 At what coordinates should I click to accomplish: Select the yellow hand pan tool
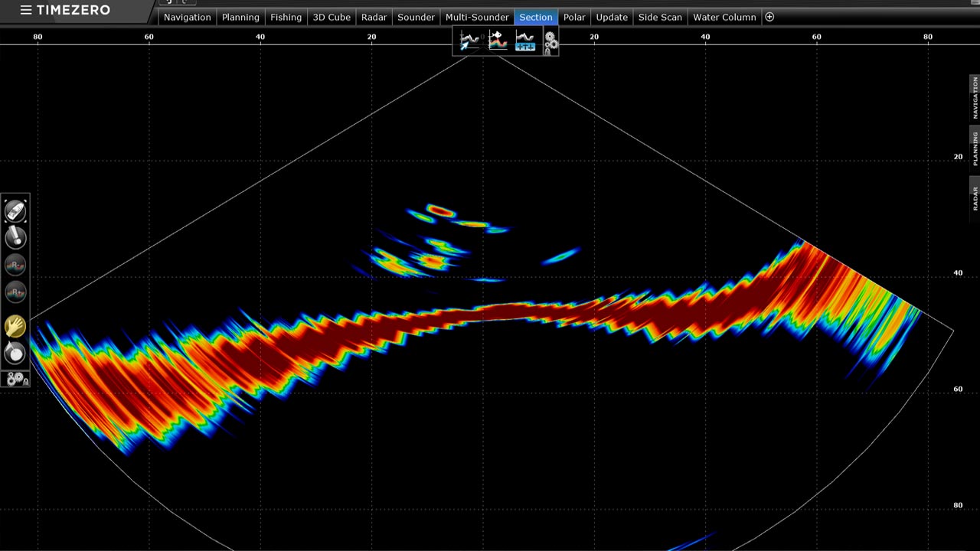[x=15, y=327]
